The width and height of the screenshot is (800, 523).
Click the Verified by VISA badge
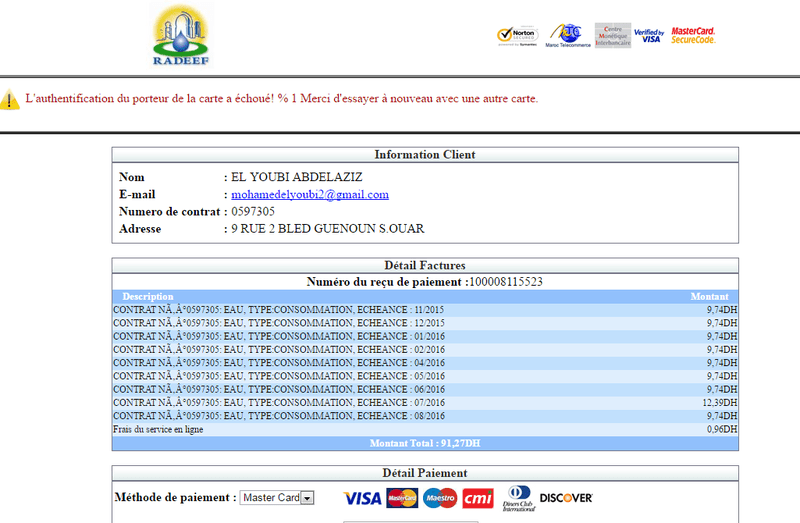pos(649,36)
